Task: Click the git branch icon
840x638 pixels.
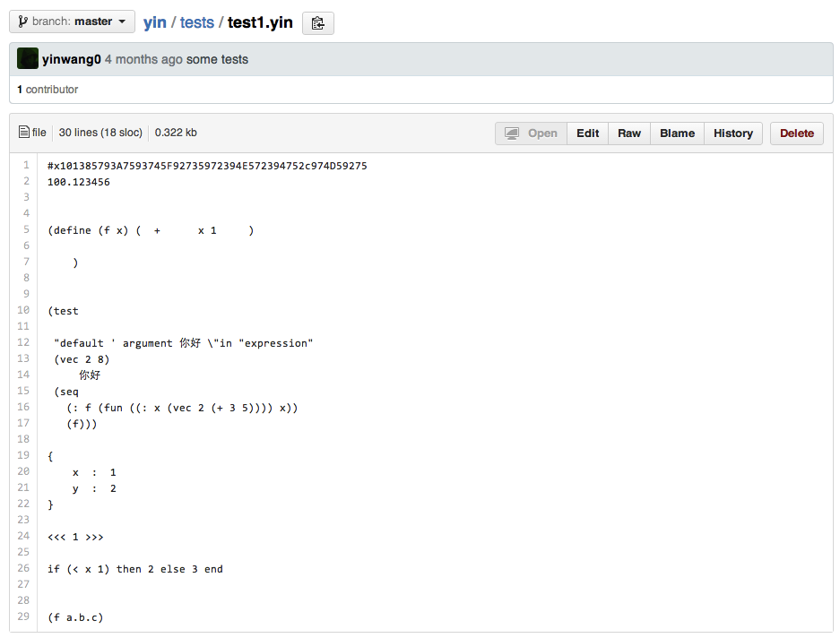Action: coord(22,22)
